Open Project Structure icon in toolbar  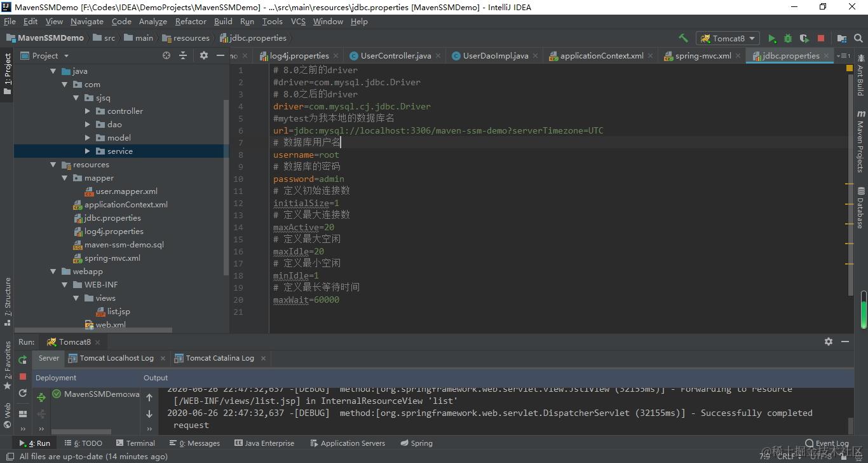[x=842, y=38]
